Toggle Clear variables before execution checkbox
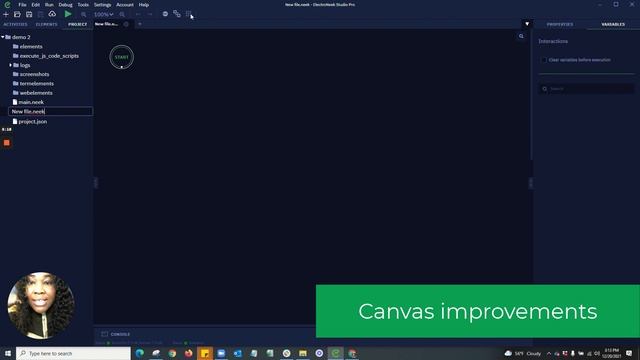 click(544, 60)
